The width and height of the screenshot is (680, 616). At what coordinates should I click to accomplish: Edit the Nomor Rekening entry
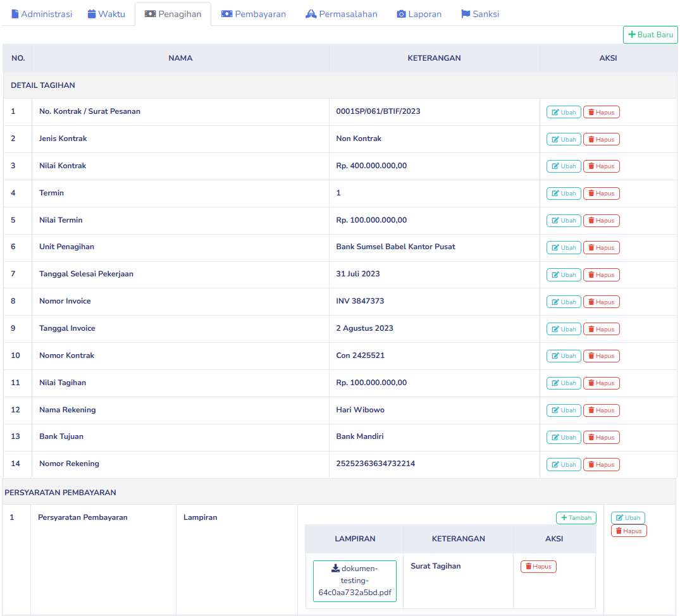564,465
